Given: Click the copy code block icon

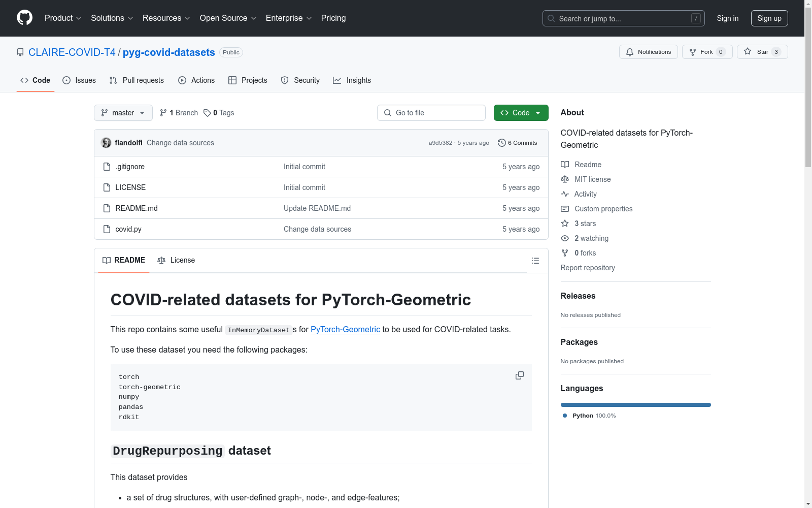Looking at the screenshot, I should pos(520,375).
